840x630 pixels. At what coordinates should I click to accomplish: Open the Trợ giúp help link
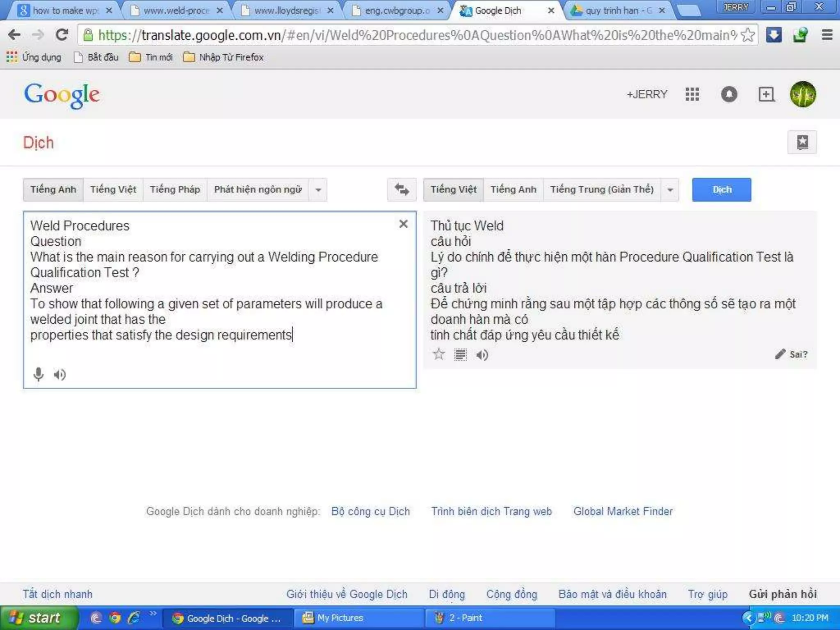708,594
